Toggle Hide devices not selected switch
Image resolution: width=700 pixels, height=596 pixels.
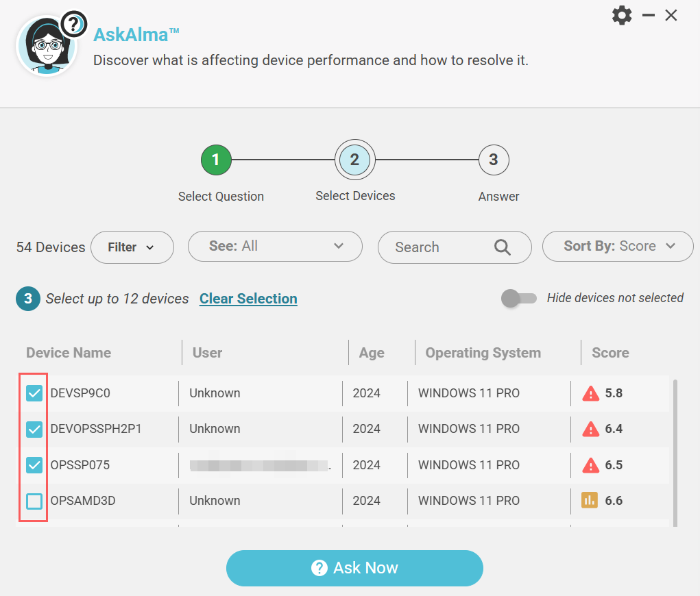519,298
